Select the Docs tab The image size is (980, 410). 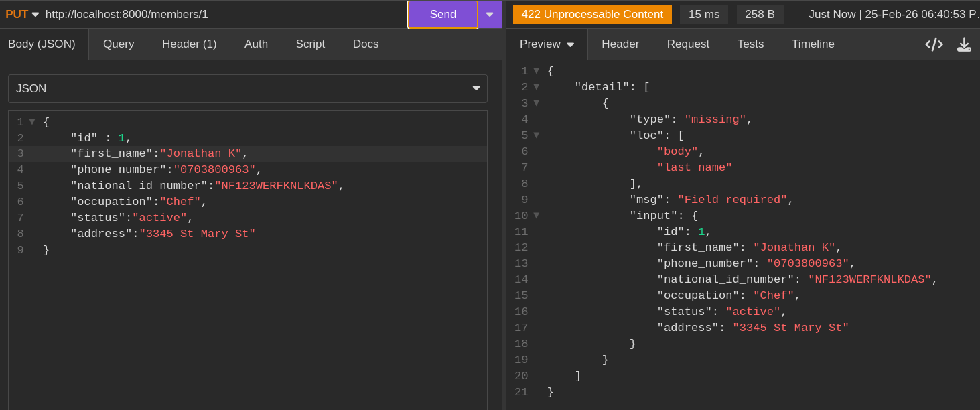click(366, 44)
